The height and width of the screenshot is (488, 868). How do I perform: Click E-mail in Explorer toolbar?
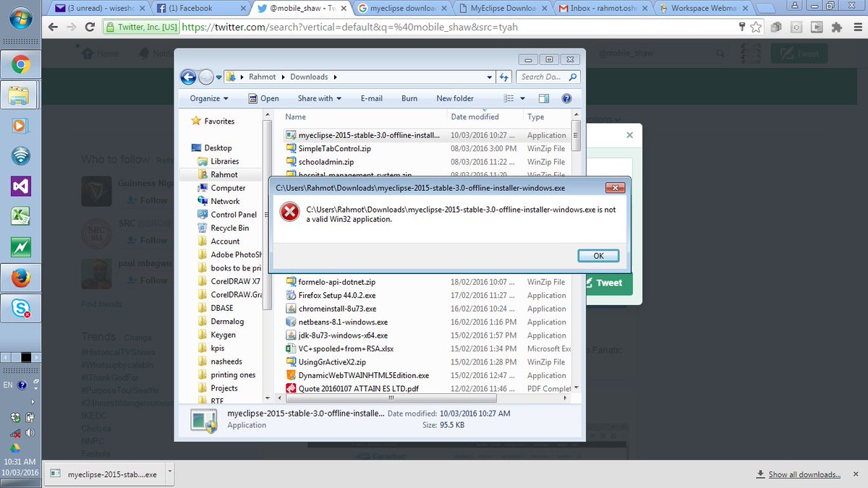pyautogui.click(x=371, y=98)
